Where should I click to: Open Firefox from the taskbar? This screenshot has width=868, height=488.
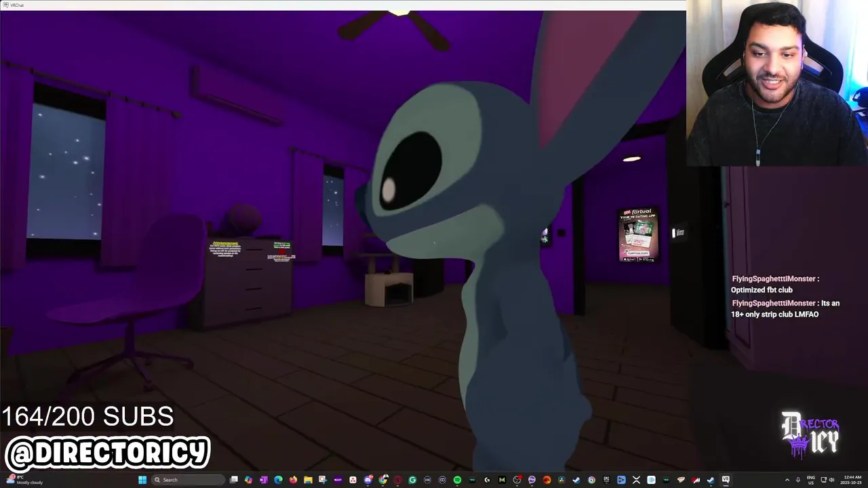coord(293,480)
